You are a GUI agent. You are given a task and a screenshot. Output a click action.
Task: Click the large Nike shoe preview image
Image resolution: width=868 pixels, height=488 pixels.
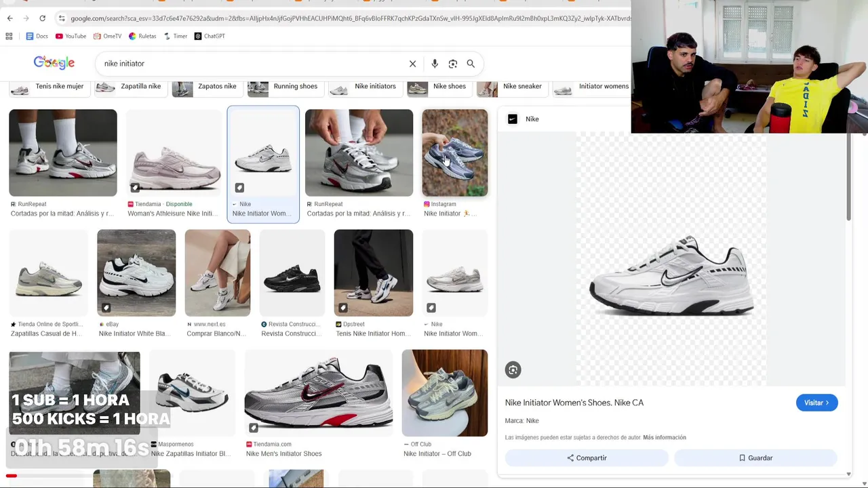tap(671, 259)
